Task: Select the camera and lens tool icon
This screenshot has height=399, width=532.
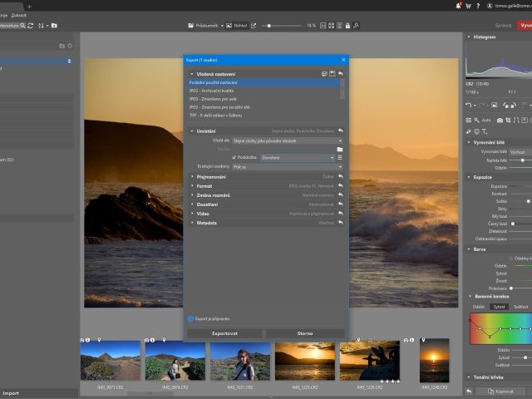Action: click(x=500, y=120)
